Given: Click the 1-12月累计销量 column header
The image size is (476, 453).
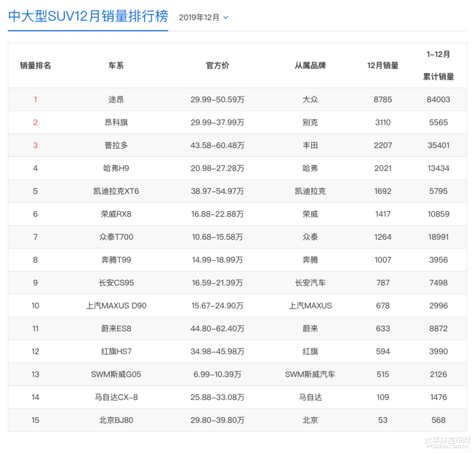Looking at the screenshot, I should tap(439, 65).
